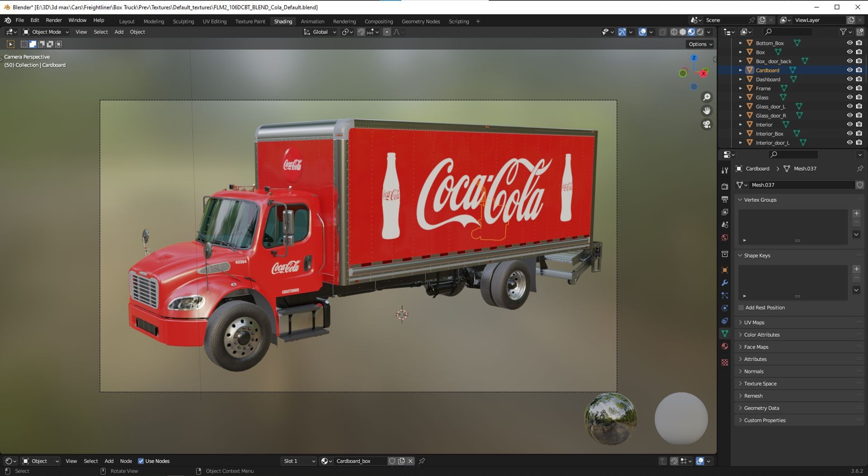The height and width of the screenshot is (476, 868).
Task: Open the Global transform orientation dropdown
Action: tap(320, 32)
